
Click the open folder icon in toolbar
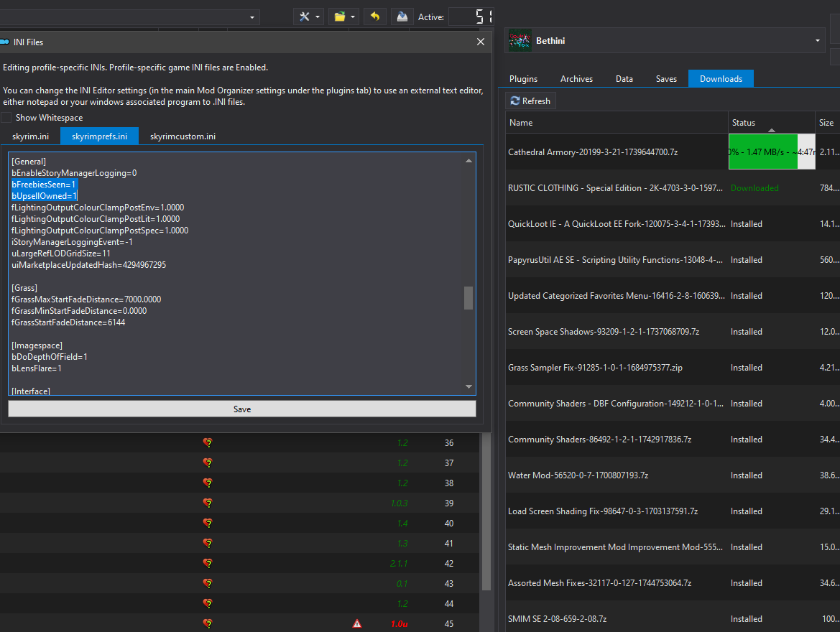pyautogui.click(x=340, y=17)
